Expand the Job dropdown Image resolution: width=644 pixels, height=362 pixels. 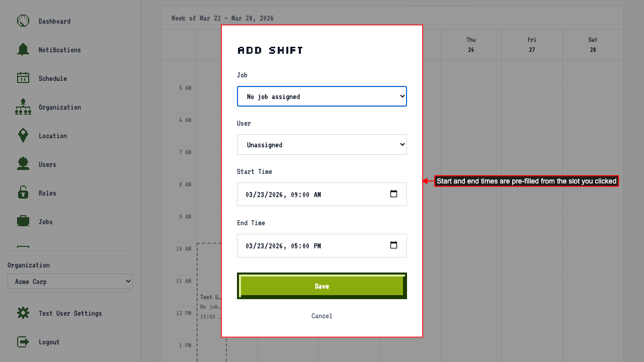click(x=322, y=97)
